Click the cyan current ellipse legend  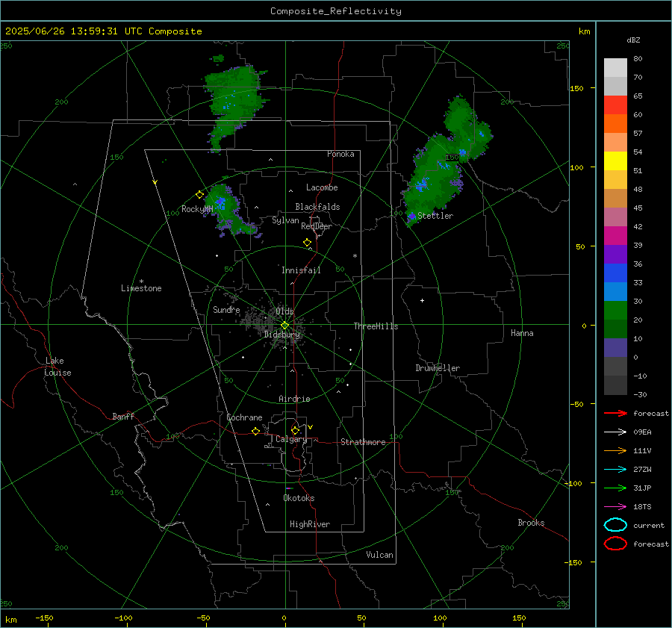615,525
